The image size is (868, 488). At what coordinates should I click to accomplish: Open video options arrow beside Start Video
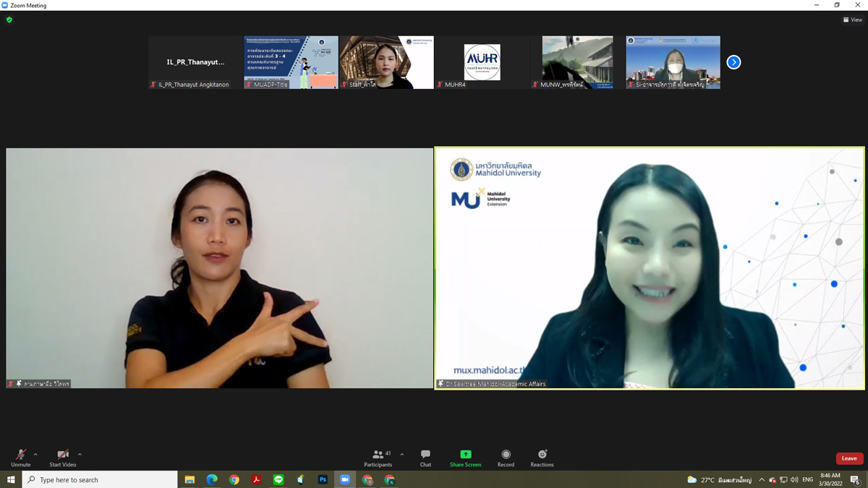[80, 455]
